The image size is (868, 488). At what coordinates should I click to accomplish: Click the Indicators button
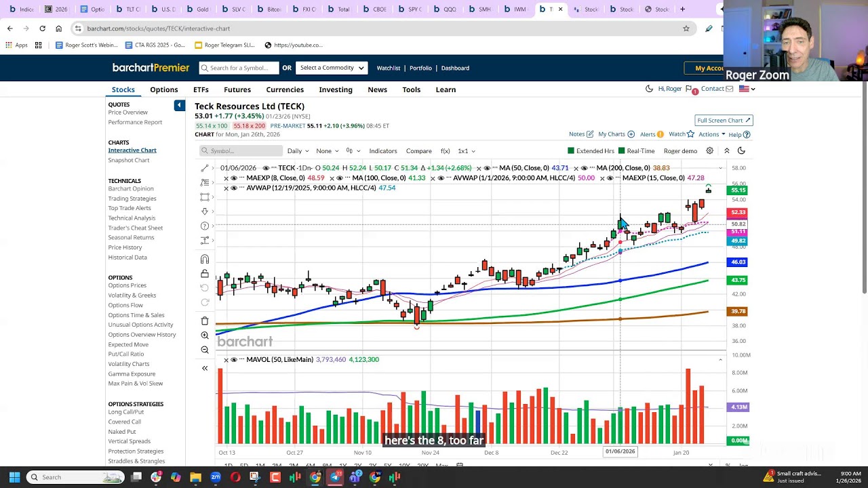click(383, 151)
